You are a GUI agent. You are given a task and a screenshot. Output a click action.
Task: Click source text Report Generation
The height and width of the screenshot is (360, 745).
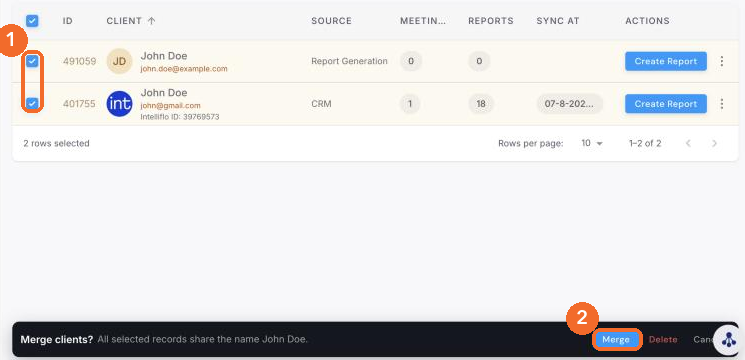tap(349, 61)
